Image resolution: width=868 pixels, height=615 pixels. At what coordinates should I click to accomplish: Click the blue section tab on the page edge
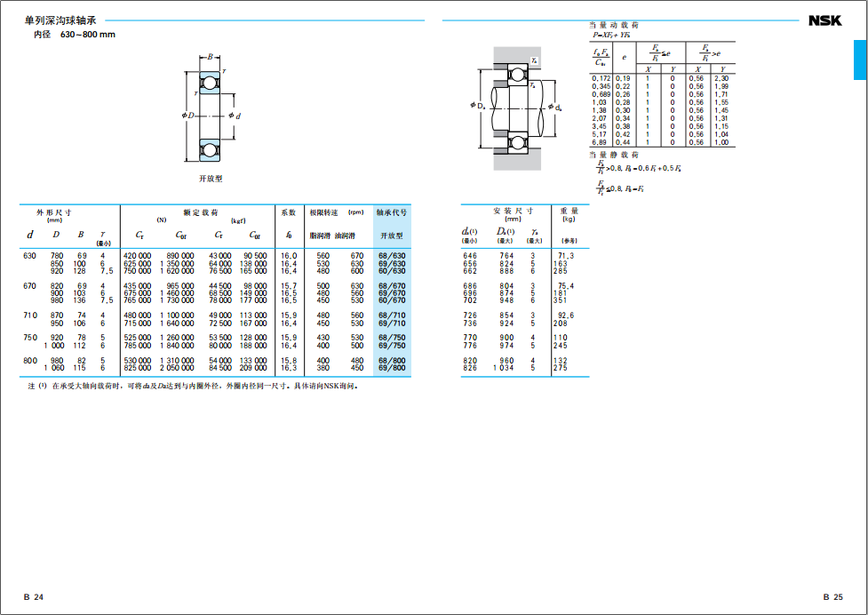[859, 60]
